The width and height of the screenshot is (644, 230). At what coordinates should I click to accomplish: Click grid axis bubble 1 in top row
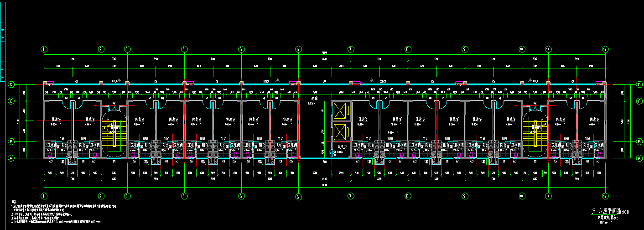pyautogui.click(x=44, y=49)
